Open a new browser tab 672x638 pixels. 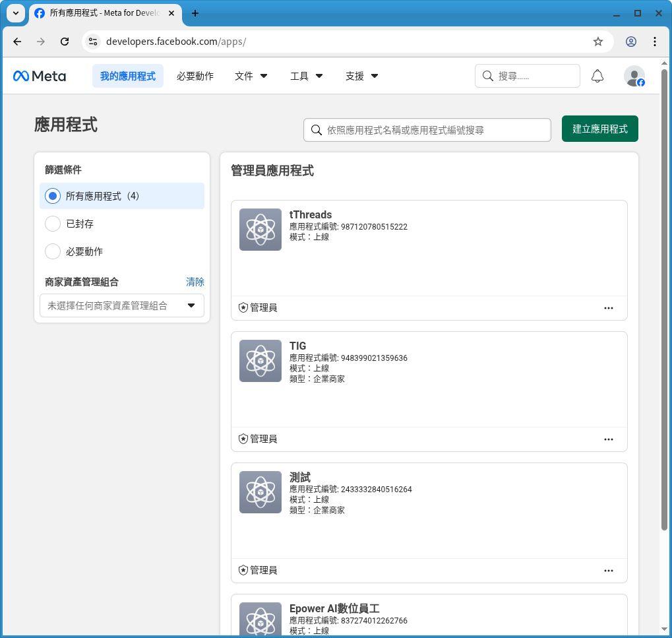[x=195, y=13]
